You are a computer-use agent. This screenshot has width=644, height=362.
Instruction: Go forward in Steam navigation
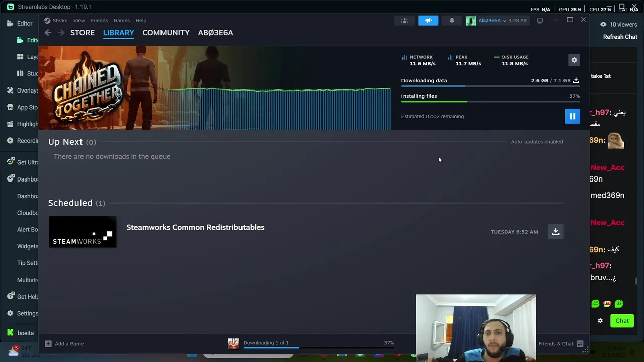pos(61,33)
